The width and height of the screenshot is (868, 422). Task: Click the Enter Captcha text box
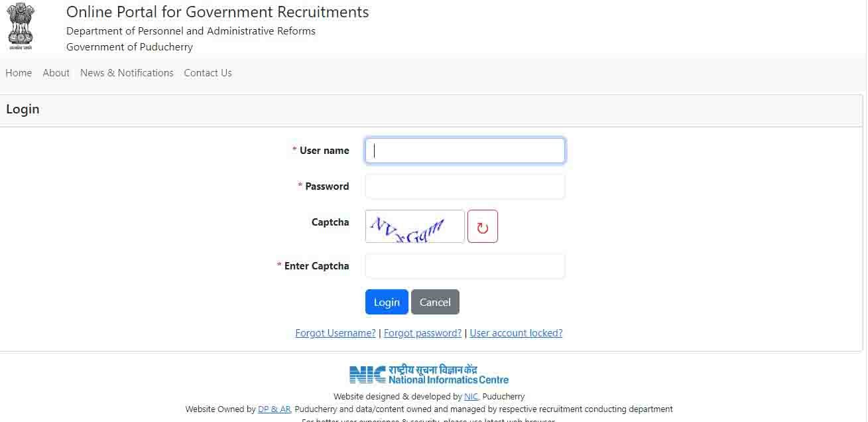tap(465, 266)
